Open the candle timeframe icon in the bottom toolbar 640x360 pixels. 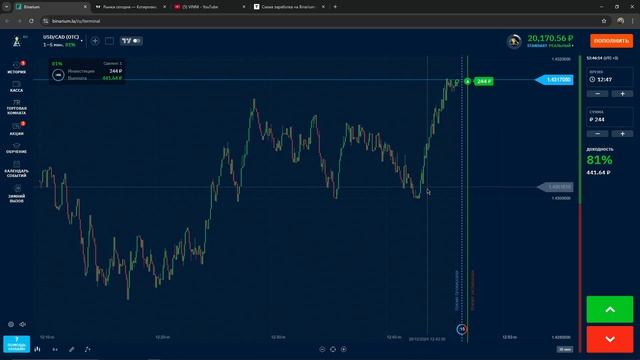tap(55, 349)
